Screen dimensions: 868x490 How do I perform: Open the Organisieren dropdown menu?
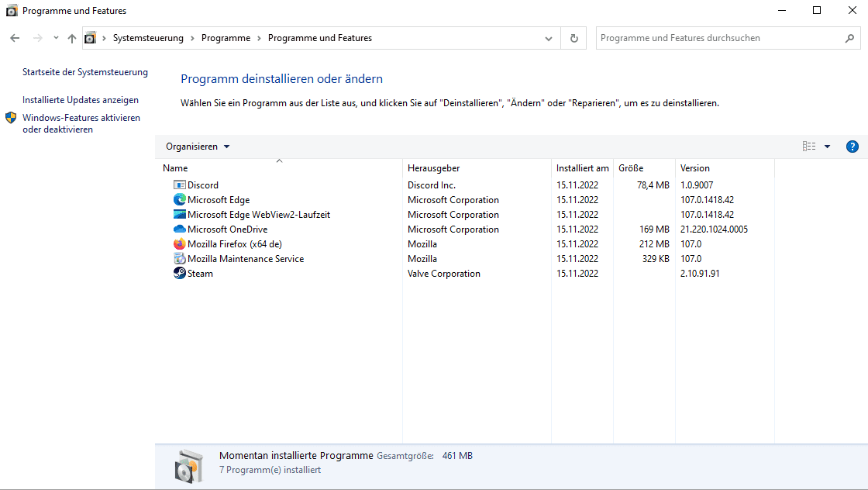pyautogui.click(x=198, y=147)
